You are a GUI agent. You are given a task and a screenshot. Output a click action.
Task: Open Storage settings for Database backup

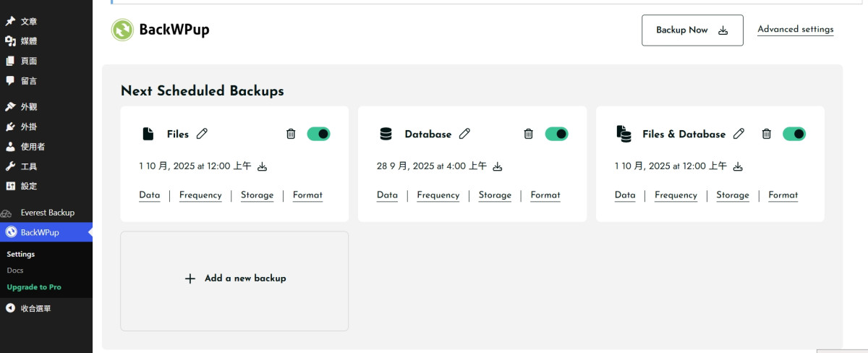coord(495,195)
